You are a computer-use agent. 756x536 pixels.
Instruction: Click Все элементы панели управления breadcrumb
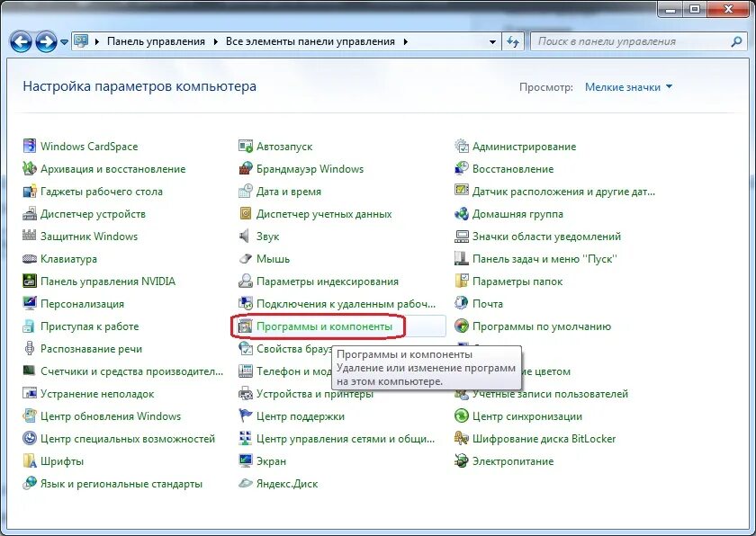(310, 42)
